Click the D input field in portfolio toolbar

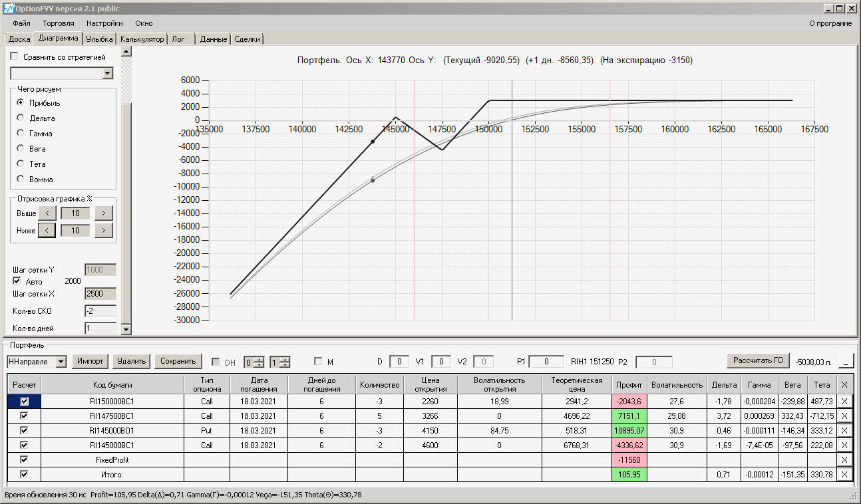pyautogui.click(x=399, y=362)
